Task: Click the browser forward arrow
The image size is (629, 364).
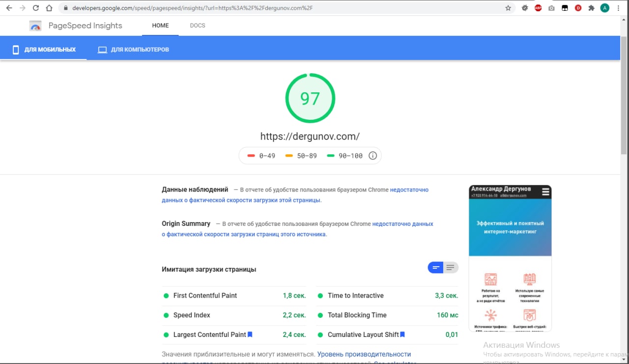Action: 22,8
